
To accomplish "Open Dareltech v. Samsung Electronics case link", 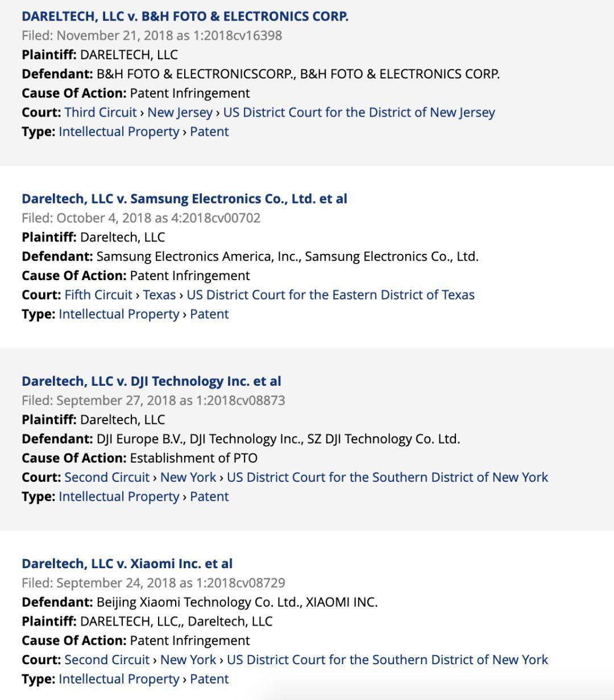I will (184, 199).
